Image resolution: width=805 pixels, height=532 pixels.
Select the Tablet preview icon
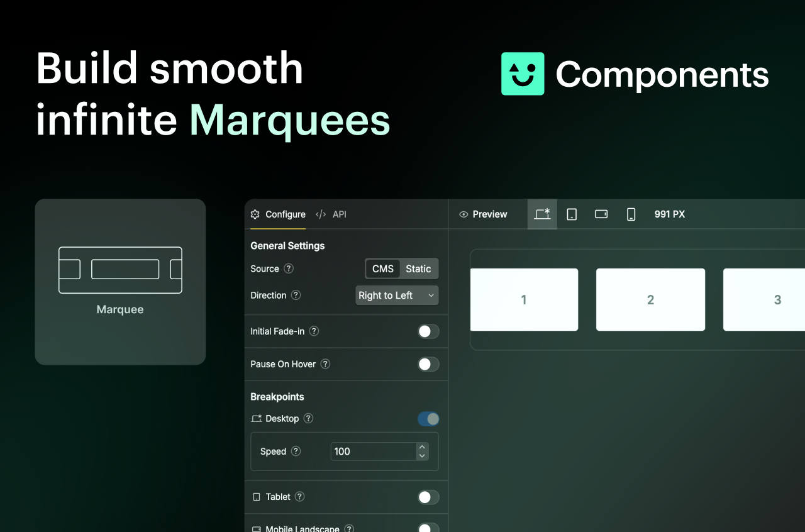click(x=572, y=214)
